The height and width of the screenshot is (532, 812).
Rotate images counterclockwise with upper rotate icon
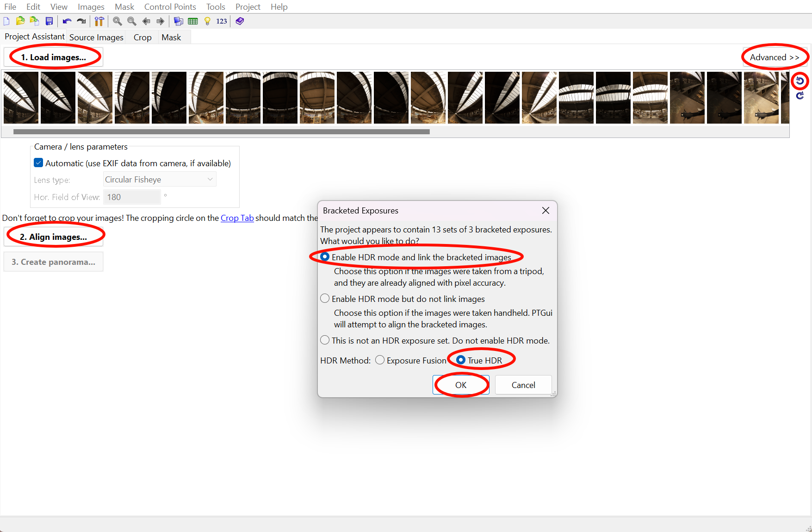click(800, 81)
